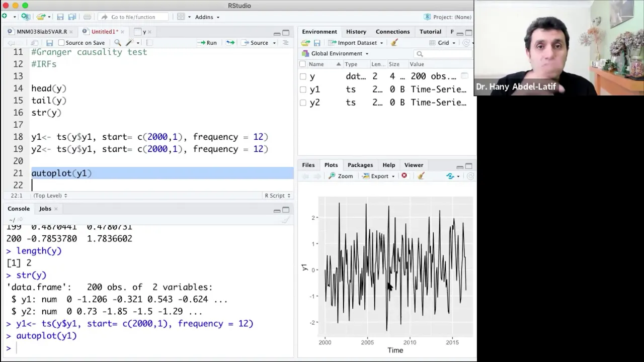This screenshot has height=362, width=644.
Task: Open the Tutorial tab
Action: tap(430, 32)
